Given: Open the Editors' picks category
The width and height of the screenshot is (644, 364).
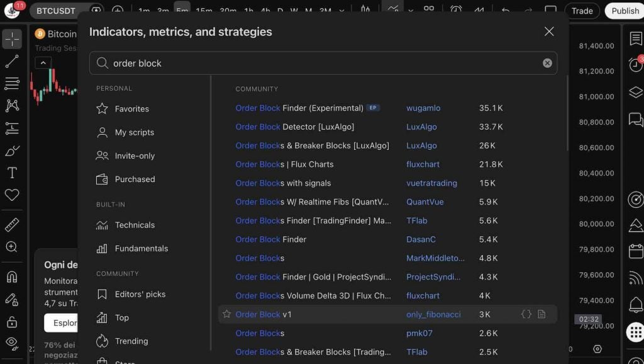Looking at the screenshot, I should pos(140,294).
